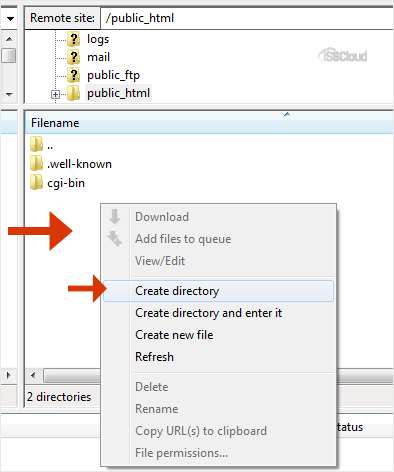Click the sort arrow above Filename column
The image size is (394, 472).
click(287, 114)
